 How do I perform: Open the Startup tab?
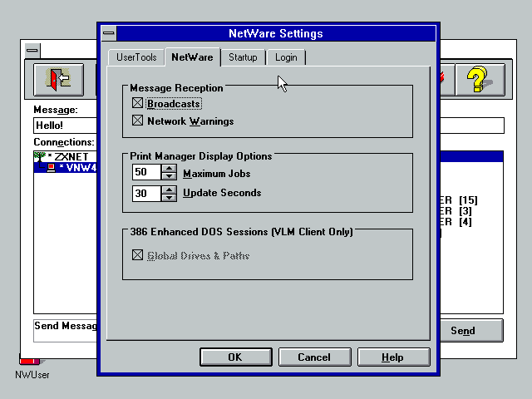click(243, 57)
